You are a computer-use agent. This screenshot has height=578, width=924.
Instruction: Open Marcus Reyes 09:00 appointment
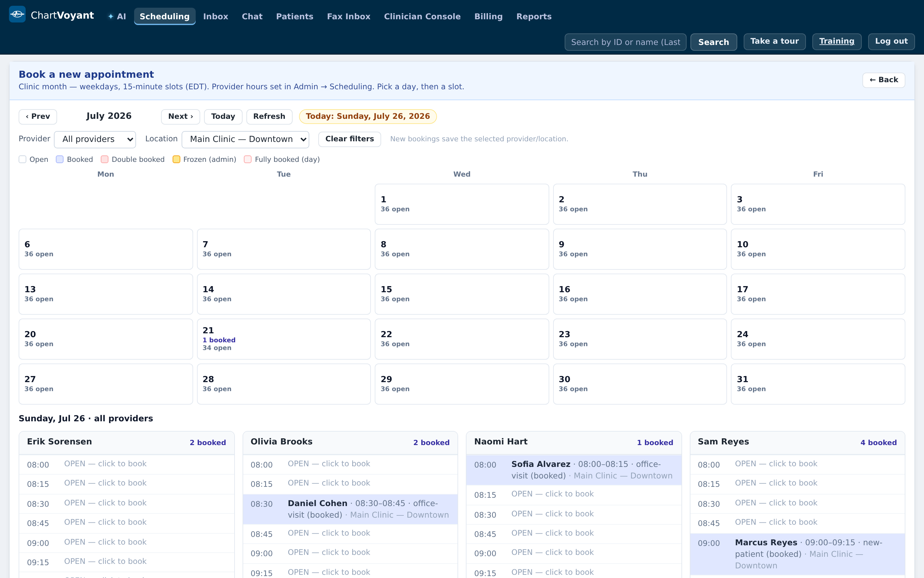coord(798,554)
